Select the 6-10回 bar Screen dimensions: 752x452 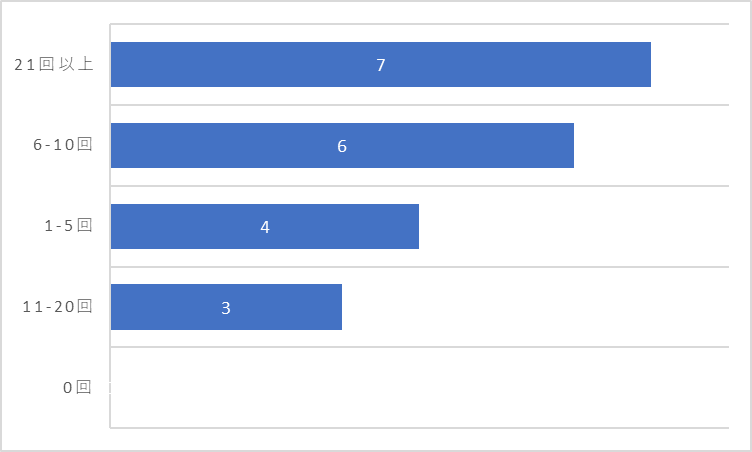[x=342, y=145]
